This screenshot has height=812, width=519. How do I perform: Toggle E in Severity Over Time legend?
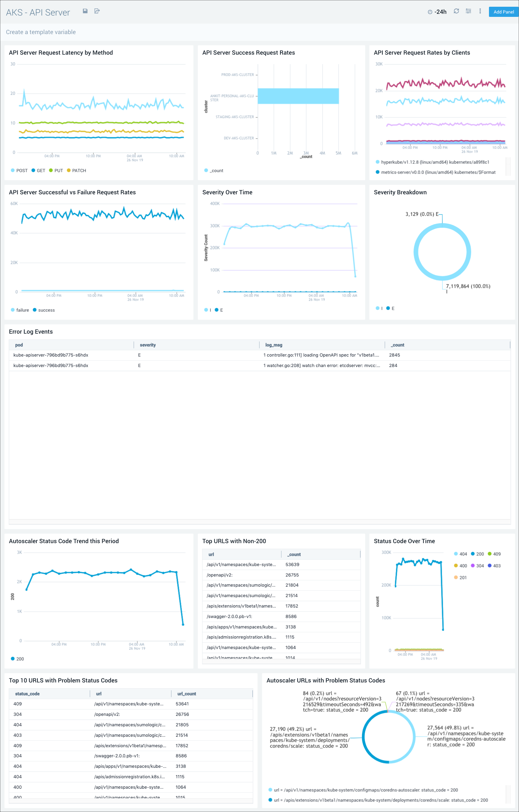pos(219,310)
